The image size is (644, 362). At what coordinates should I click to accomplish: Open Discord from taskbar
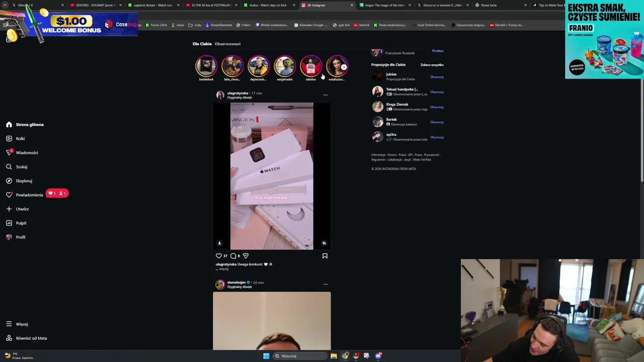pos(378,356)
